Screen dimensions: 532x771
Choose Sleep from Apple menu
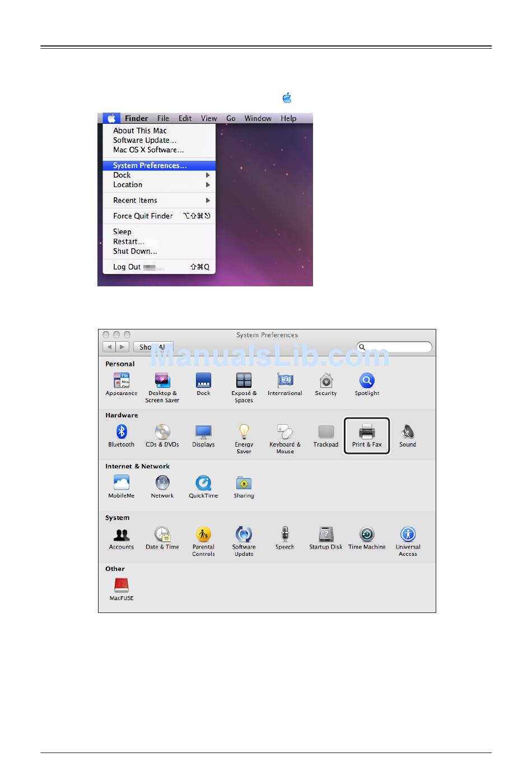(159, 231)
